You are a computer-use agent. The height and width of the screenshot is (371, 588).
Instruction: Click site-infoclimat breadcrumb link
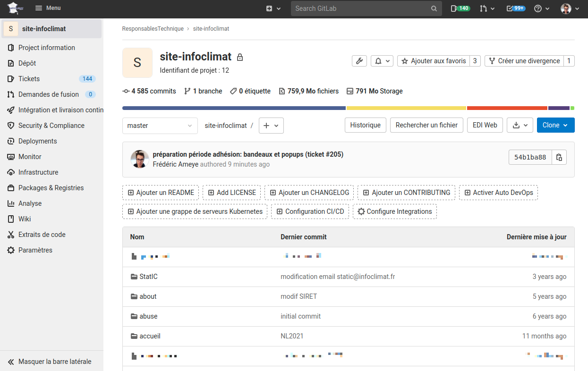[x=211, y=29]
